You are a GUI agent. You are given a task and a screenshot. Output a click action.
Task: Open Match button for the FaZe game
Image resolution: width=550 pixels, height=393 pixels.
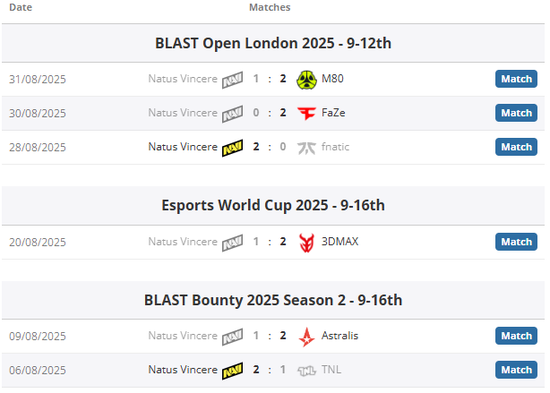point(516,113)
